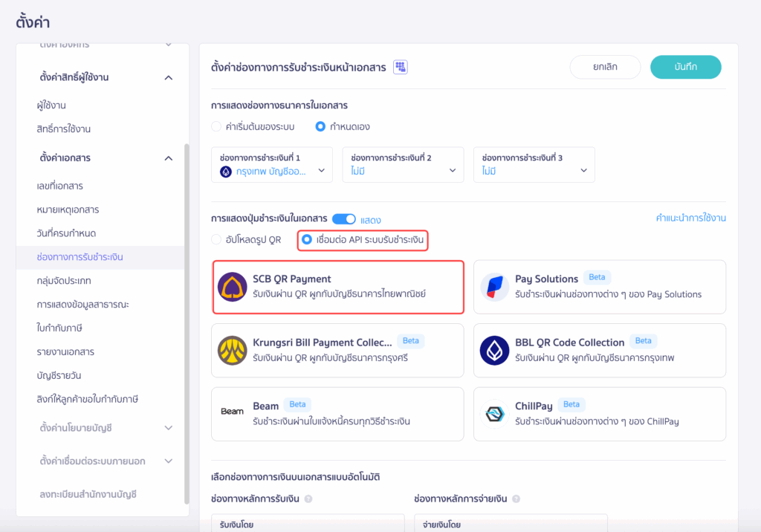
Task: Click the บันทึก save button
Action: point(684,66)
